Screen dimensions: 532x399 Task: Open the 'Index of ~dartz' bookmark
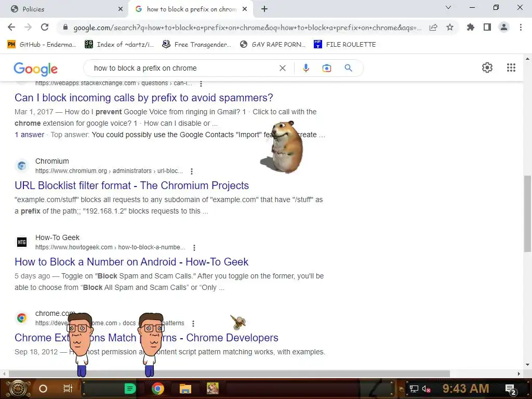pyautogui.click(x=119, y=45)
